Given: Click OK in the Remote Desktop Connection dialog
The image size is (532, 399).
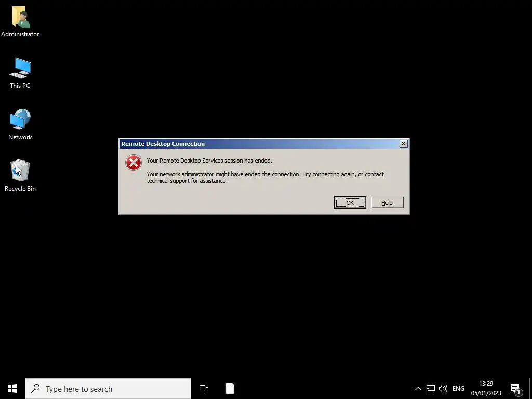Looking at the screenshot, I should [350, 203].
